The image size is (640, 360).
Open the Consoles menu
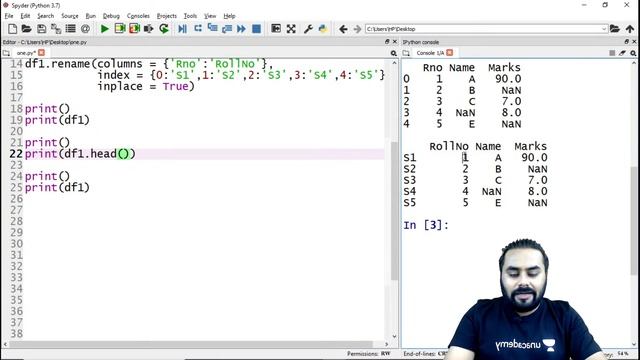pyautogui.click(x=138, y=16)
